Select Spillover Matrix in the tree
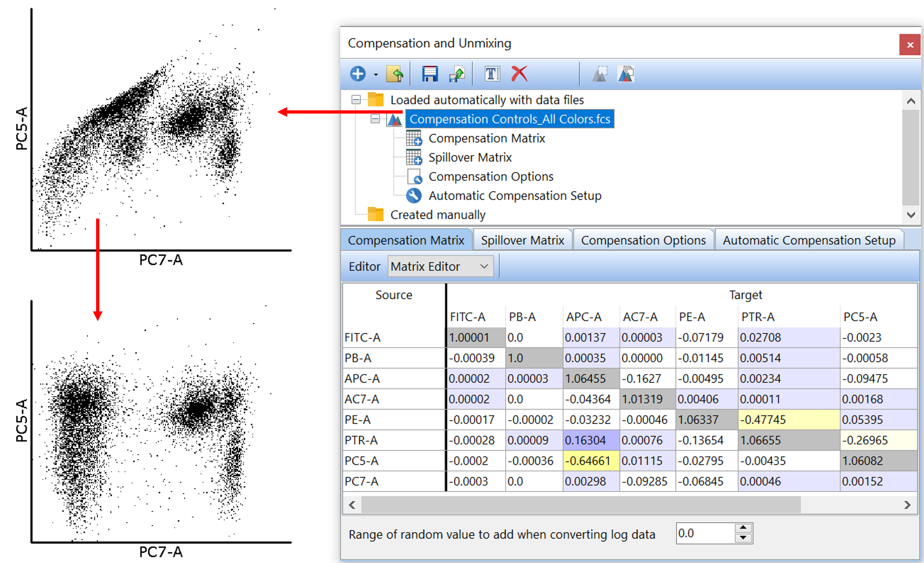This screenshot has width=924, height=563. pos(470,158)
